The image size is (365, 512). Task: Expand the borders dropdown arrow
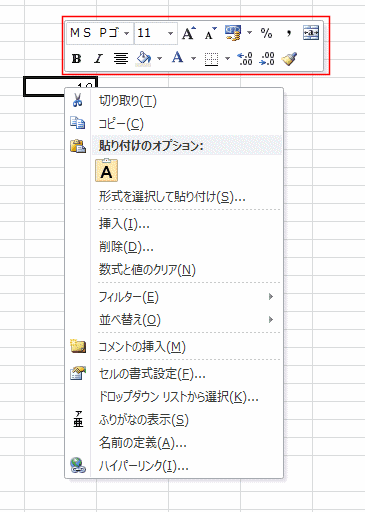[x=227, y=59]
